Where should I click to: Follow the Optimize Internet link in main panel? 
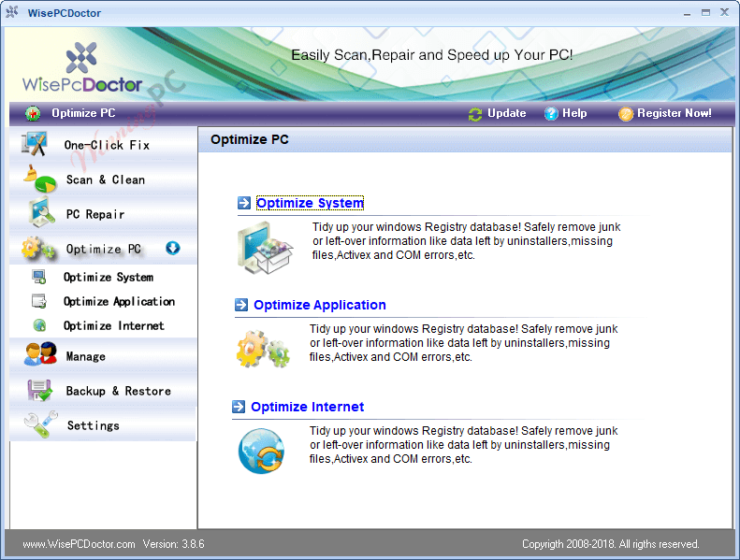(x=307, y=407)
